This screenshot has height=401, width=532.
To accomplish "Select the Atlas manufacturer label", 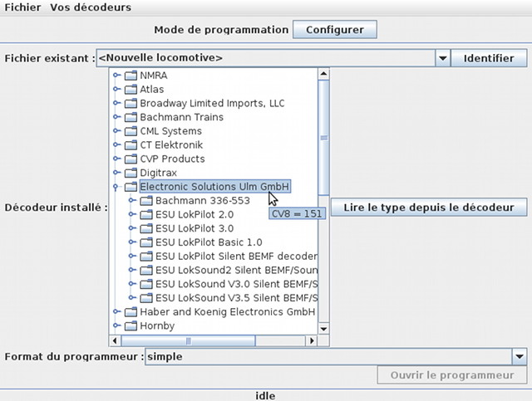I will (x=151, y=89).
